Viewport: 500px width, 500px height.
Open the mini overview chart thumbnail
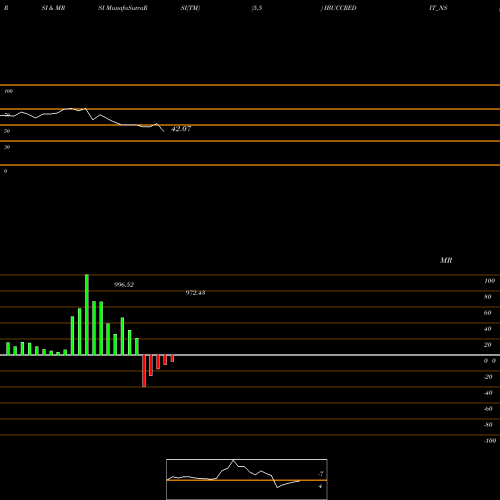(x=247, y=479)
